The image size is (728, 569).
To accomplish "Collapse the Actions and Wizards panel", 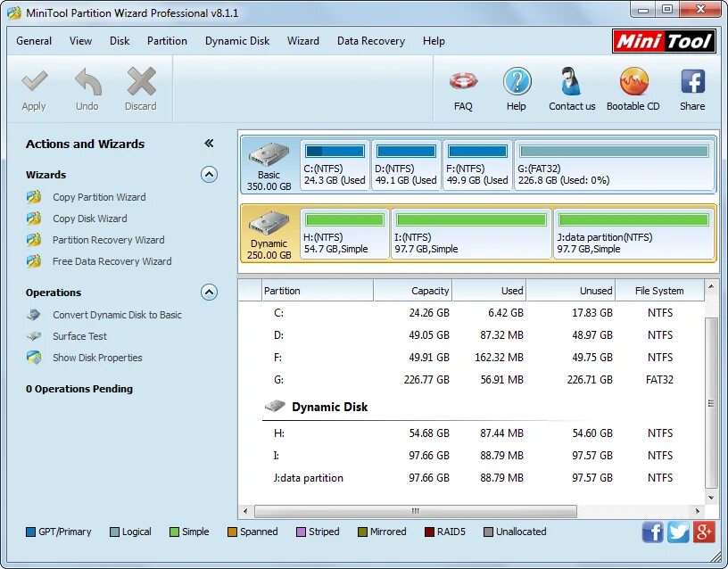I will [209, 143].
